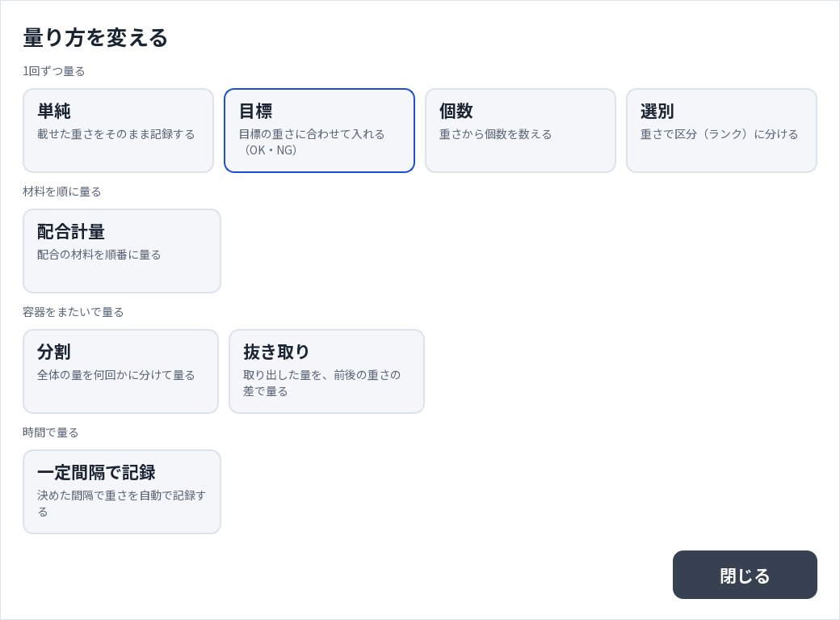Click the 1回ずつ量る section label

(53, 71)
